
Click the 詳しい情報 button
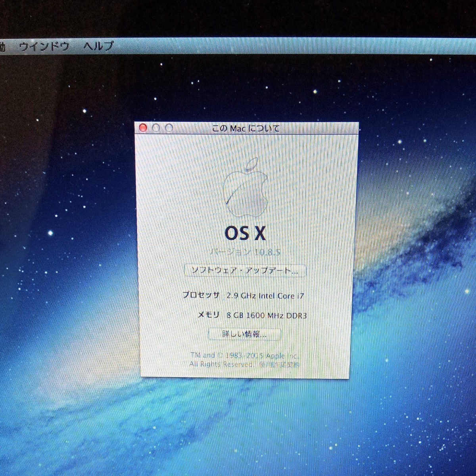244,334
